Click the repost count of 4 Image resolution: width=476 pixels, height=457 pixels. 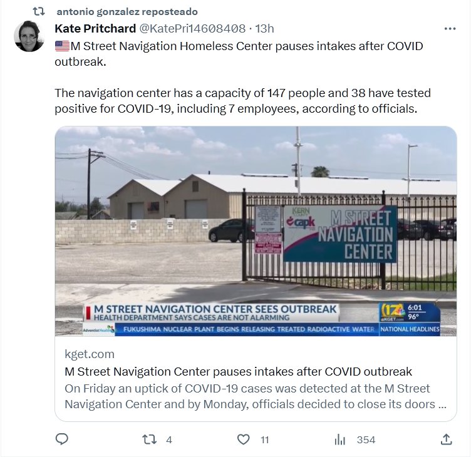click(169, 439)
